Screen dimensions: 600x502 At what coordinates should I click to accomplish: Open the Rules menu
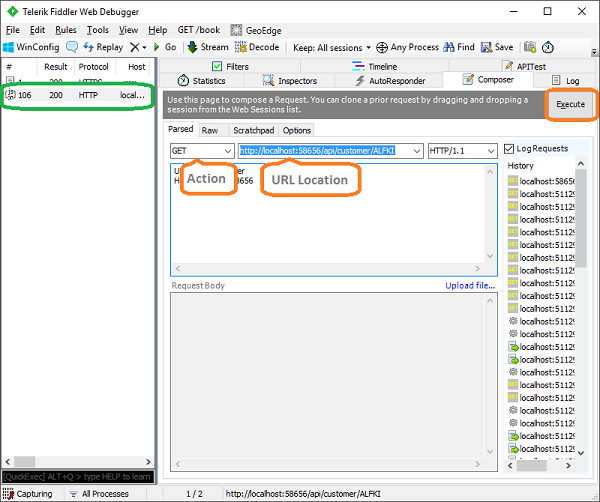65,30
